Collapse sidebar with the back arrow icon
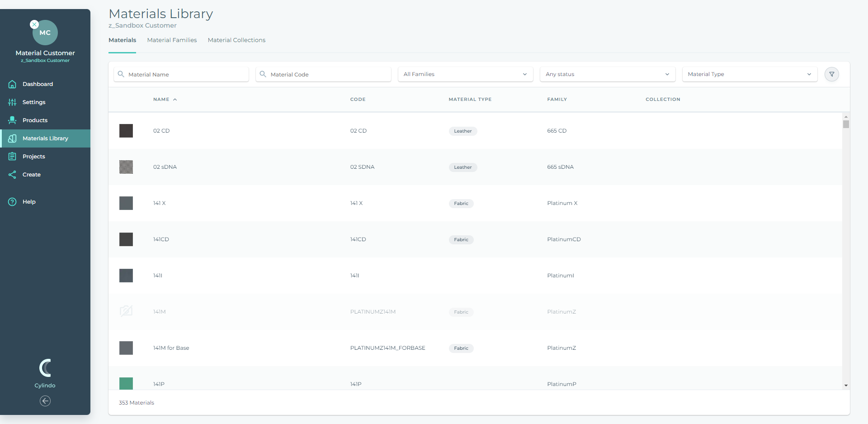 [45, 401]
